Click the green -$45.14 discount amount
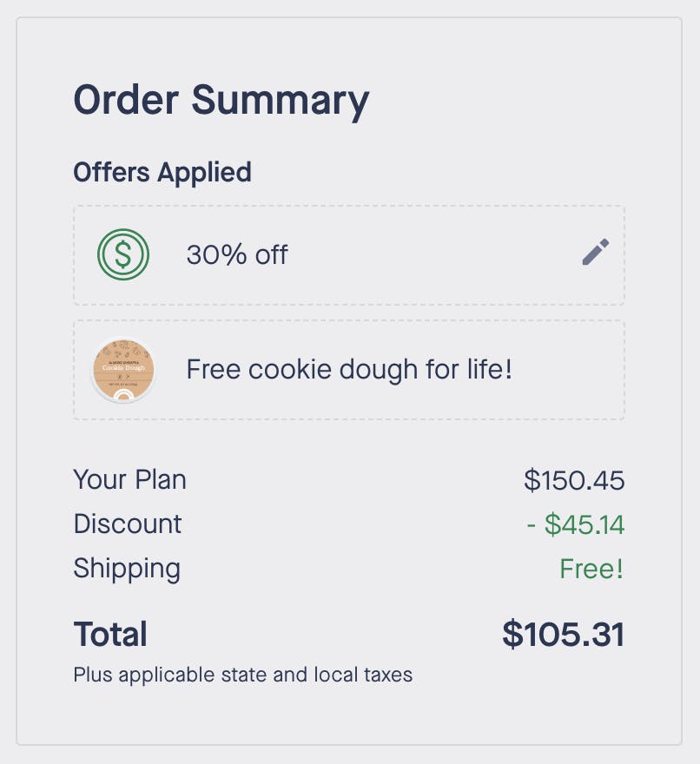 pyautogui.click(x=575, y=525)
